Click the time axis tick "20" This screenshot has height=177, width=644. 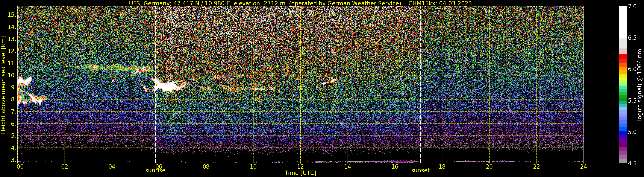click(489, 166)
